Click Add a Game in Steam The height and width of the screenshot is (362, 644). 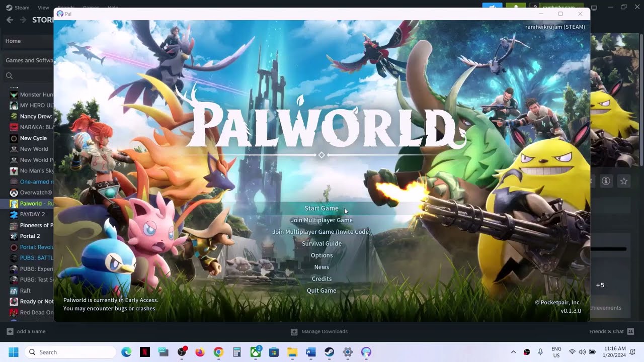26,331
